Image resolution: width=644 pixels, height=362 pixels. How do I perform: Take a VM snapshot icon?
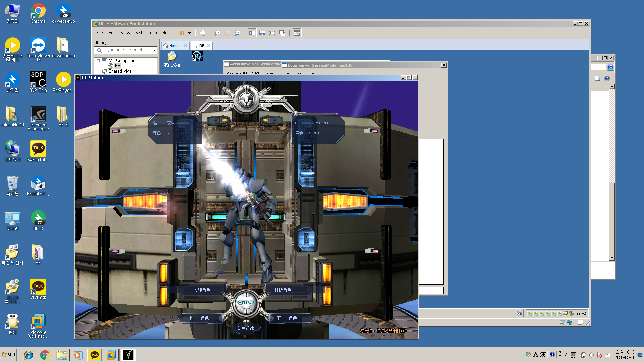[x=217, y=33]
